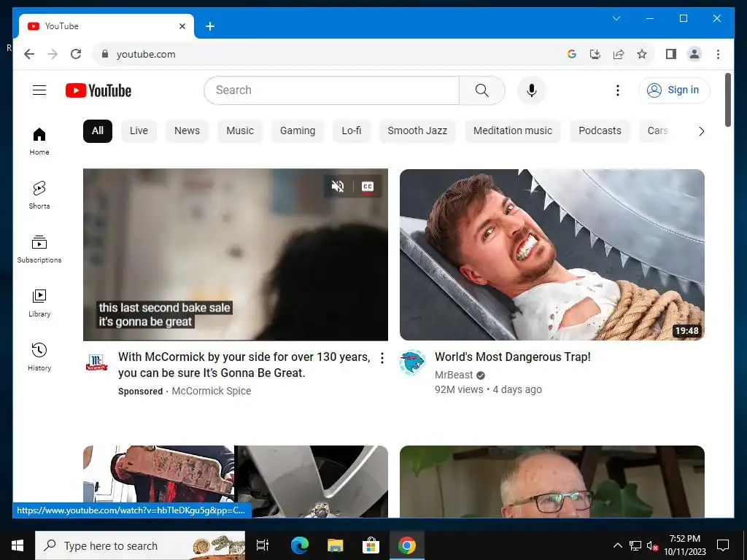Open File Explorer from taskbar

coord(336,545)
